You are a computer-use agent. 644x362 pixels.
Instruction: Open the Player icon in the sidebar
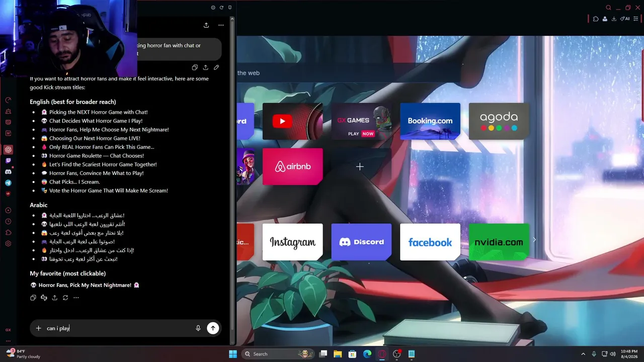(8, 211)
